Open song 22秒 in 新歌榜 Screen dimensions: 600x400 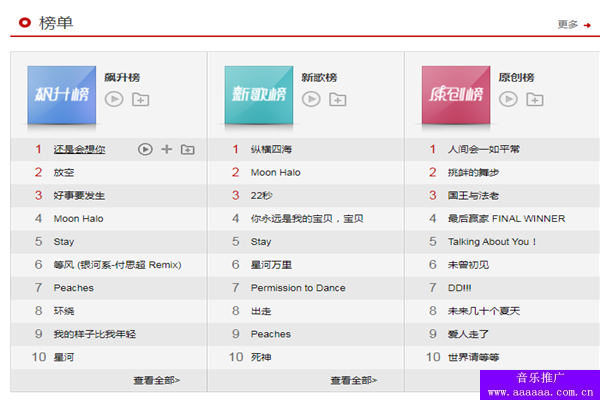[x=262, y=196]
